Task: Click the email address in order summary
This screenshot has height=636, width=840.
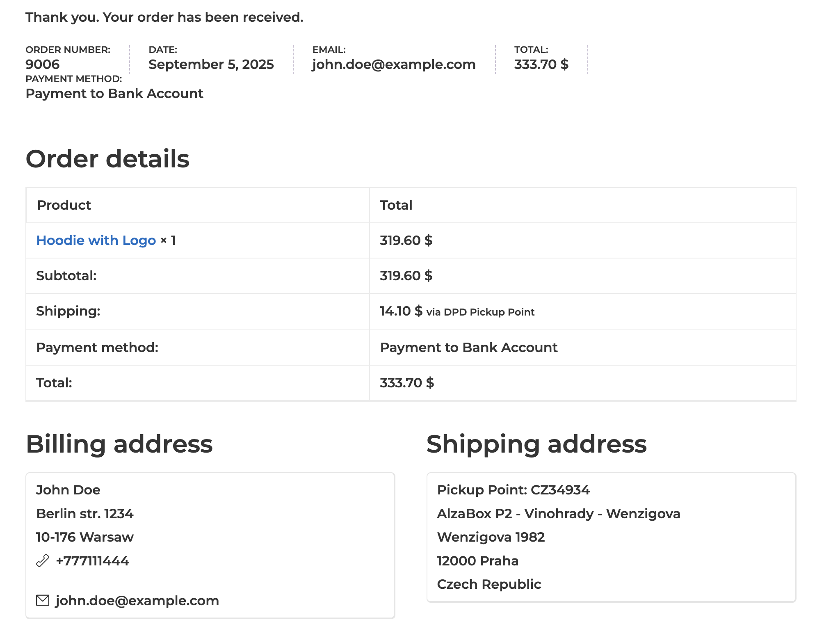Action: (394, 64)
